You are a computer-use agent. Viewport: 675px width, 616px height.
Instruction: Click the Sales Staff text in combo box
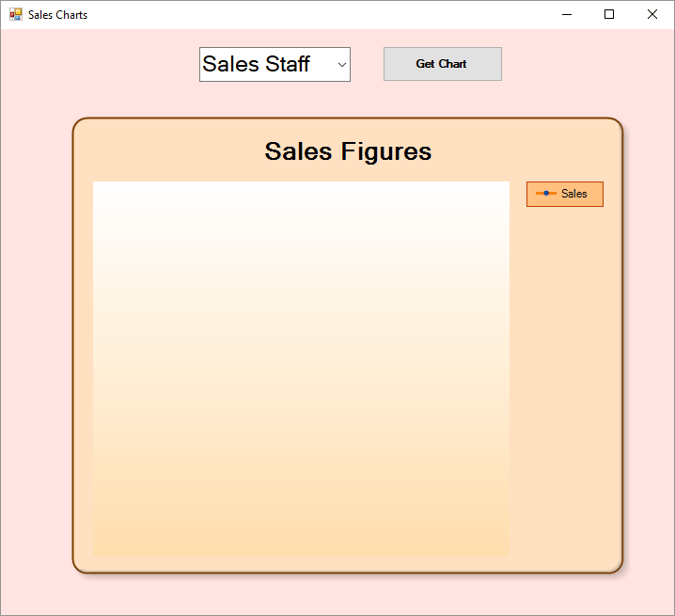[x=257, y=65]
